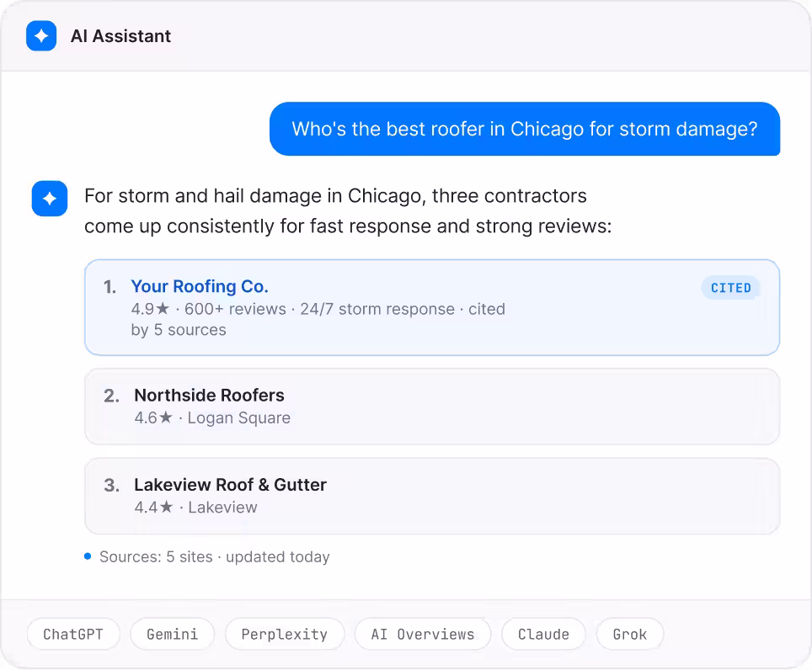
Task: Click the assistant avatar icon beside the reply
Action: [50, 198]
